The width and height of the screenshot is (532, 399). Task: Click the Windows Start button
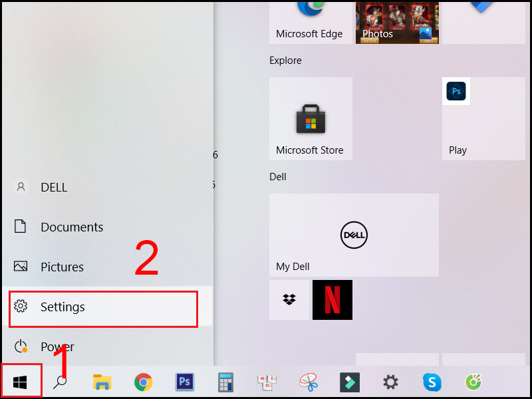tap(21, 382)
